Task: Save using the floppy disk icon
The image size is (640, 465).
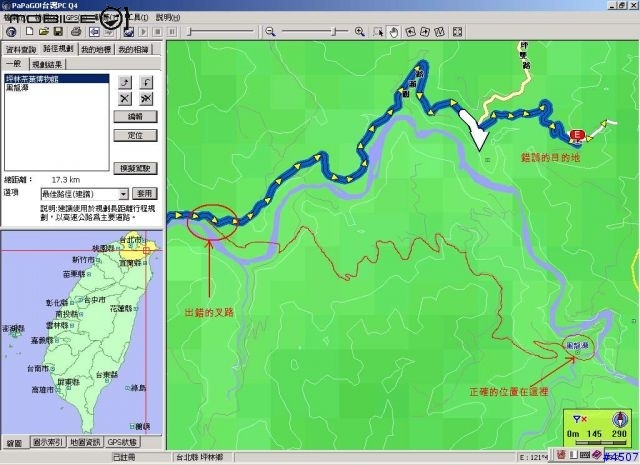Action: pyautogui.click(x=58, y=31)
